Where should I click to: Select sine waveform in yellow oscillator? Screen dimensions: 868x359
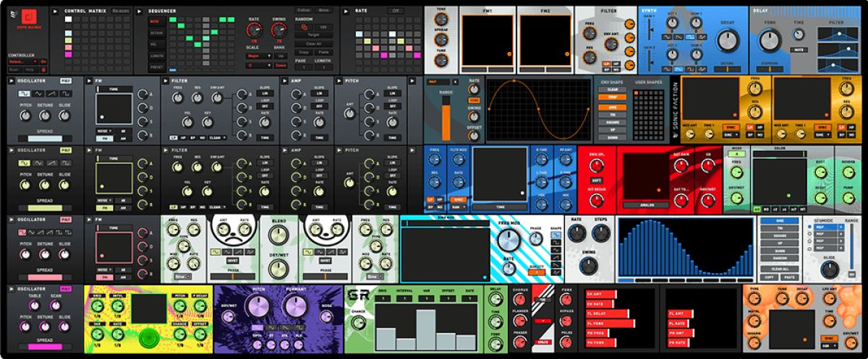pos(25,163)
